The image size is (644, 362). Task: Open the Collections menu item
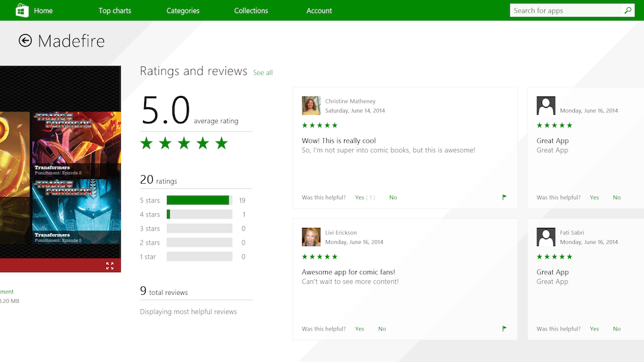[x=251, y=11]
